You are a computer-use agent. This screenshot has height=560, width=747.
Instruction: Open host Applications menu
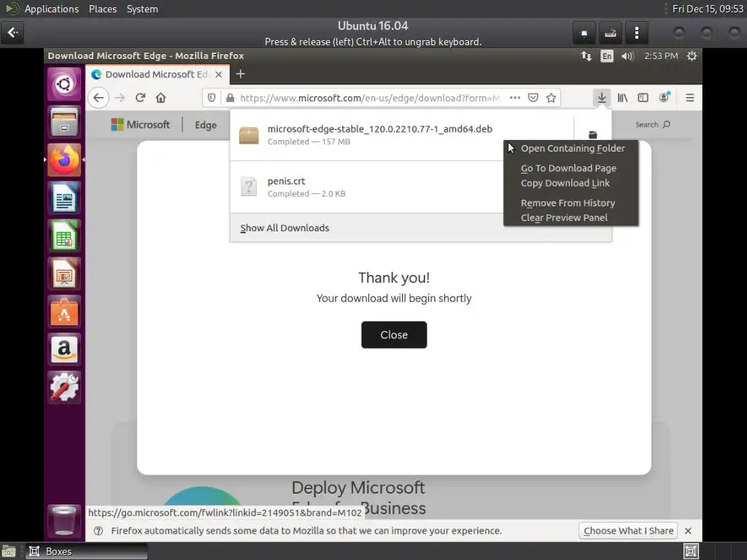[x=52, y=9]
